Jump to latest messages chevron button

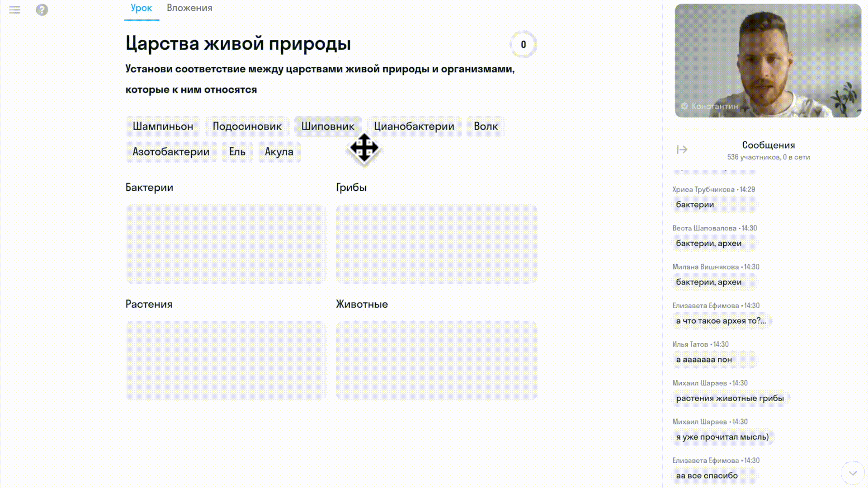pyautogui.click(x=853, y=473)
